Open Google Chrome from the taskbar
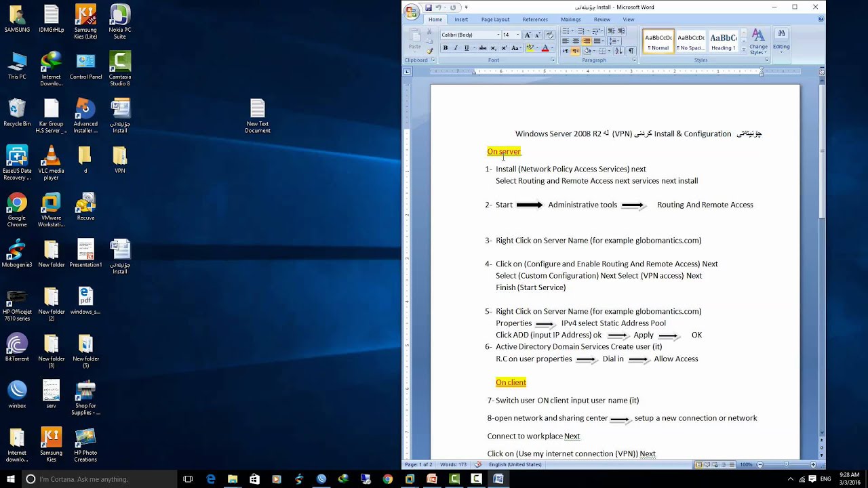 (387, 479)
